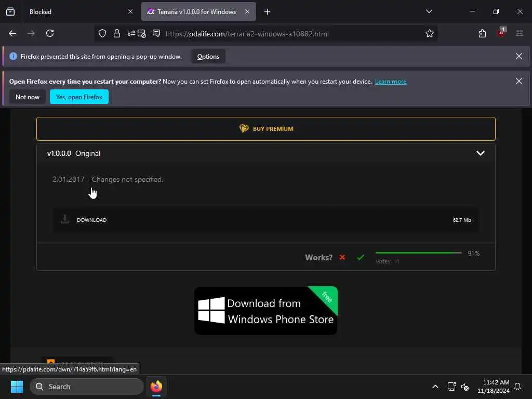
Task: Click the 91% works rating bar
Action: click(418, 253)
